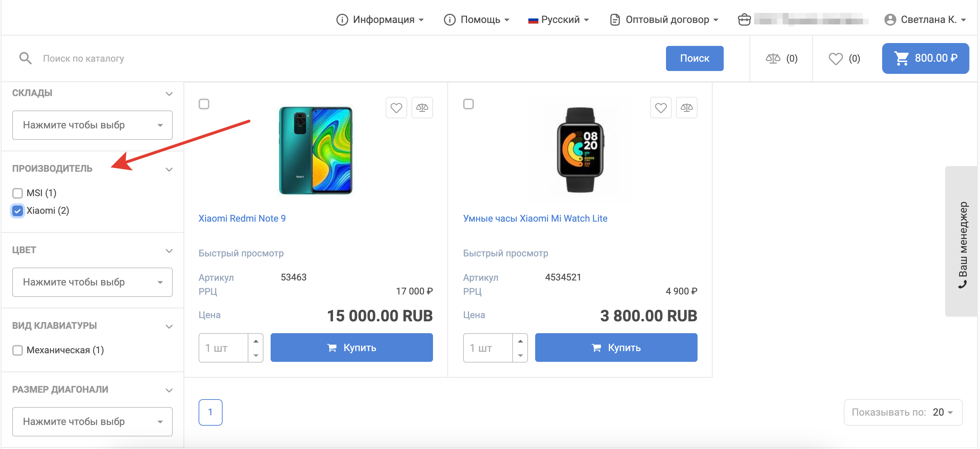This screenshot has width=980, height=449.
Task: Open the Показывать по items-per-page dropdown
Action: click(903, 412)
